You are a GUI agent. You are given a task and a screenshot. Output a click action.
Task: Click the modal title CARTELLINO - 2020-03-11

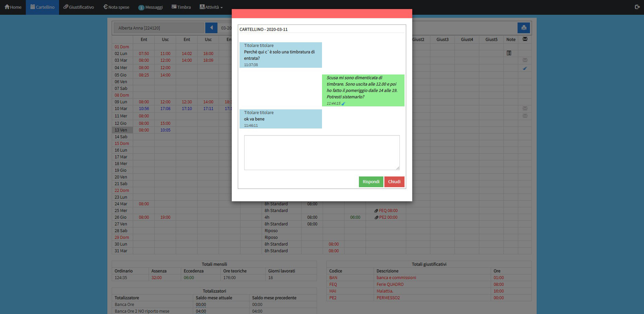pyautogui.click(x=264, y=29)
